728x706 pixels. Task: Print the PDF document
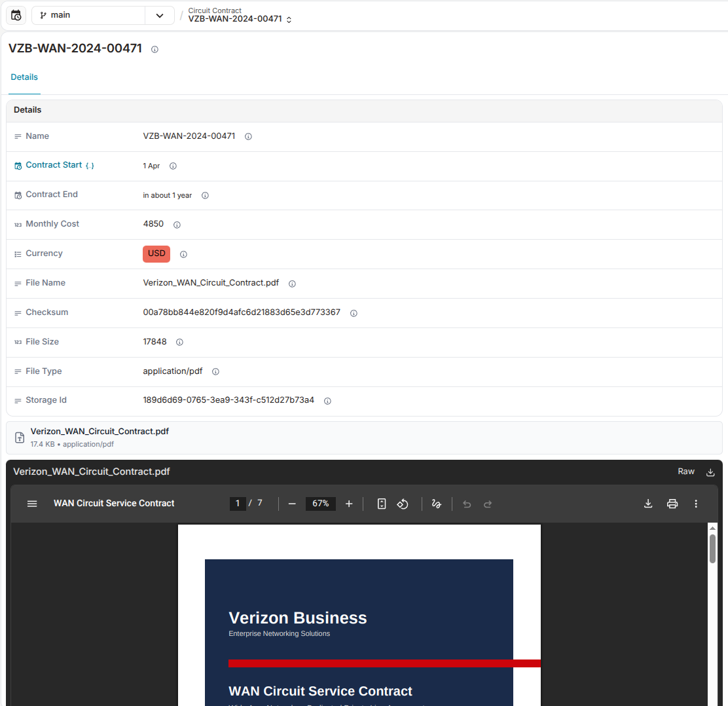(x=672, y=504)
